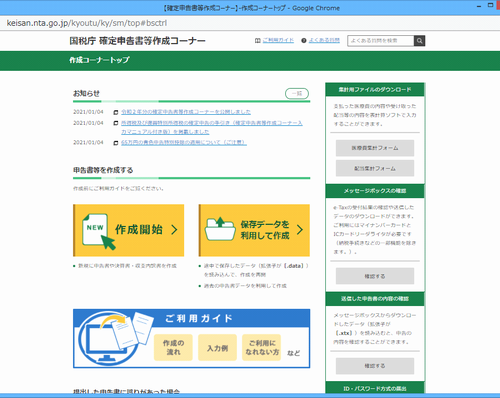Open the よくある質問 link in header
The height and width of the screenshot is (398, 500).
click(x=324, y=40)
